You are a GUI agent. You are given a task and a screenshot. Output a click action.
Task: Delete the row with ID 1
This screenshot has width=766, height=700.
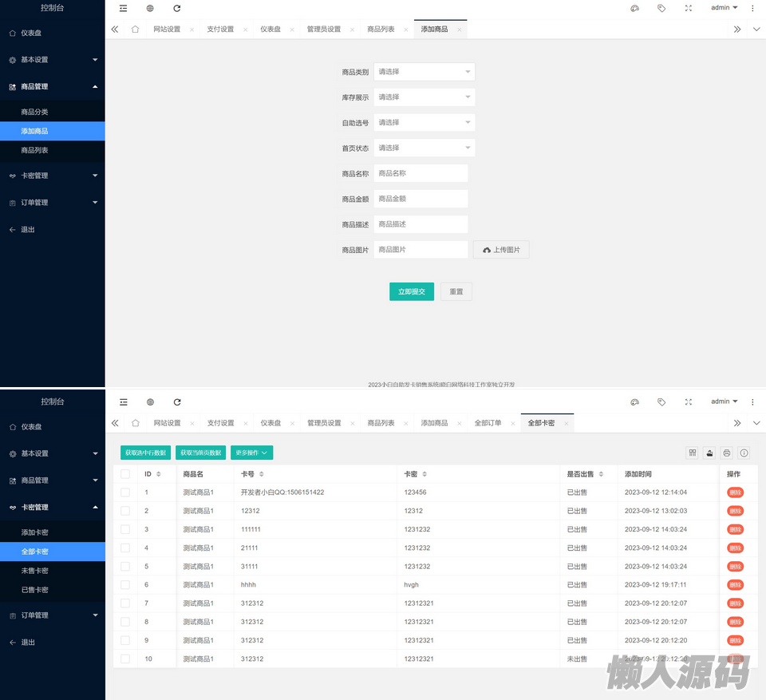coord(735,492)
